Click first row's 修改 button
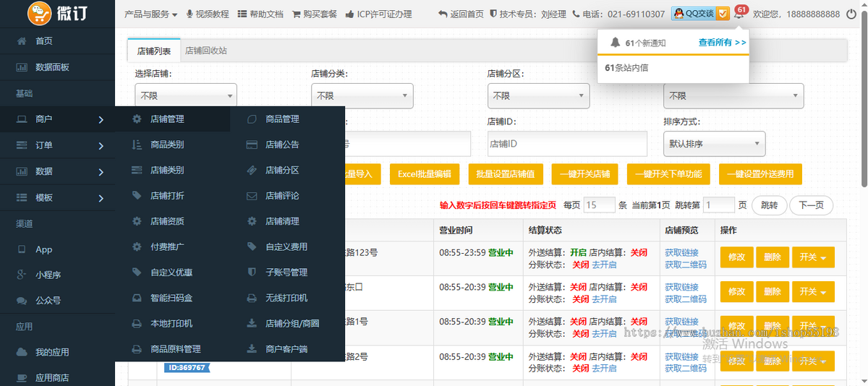The image size is (868, 386). (x=736, y=257)
